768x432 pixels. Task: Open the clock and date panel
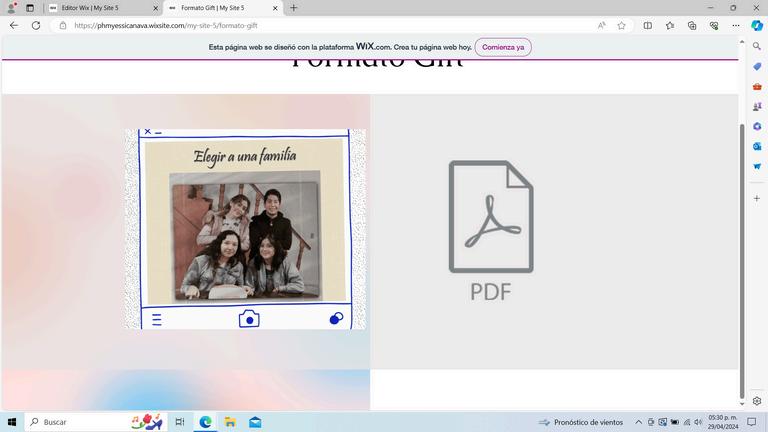tap(722, 422)
